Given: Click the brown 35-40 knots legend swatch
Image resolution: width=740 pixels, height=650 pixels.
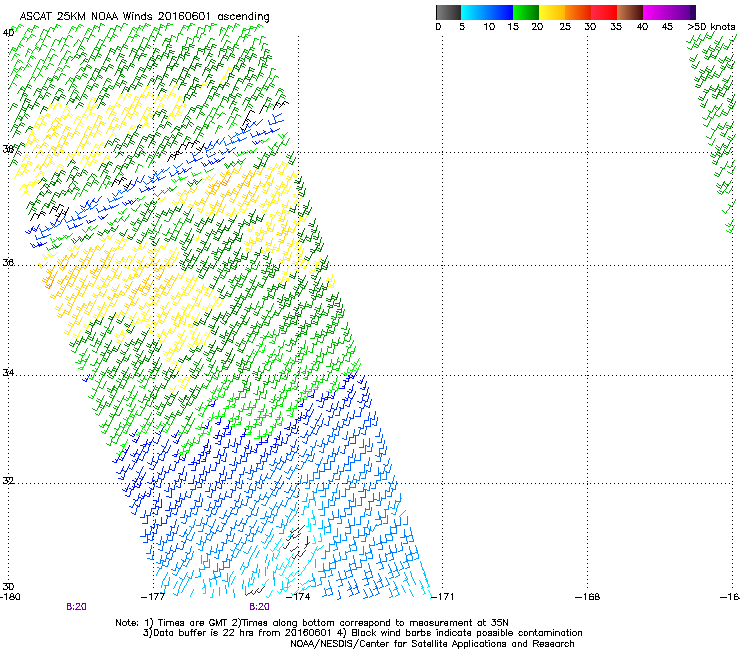Looking at the screenshot, I should tap(630, 12).
